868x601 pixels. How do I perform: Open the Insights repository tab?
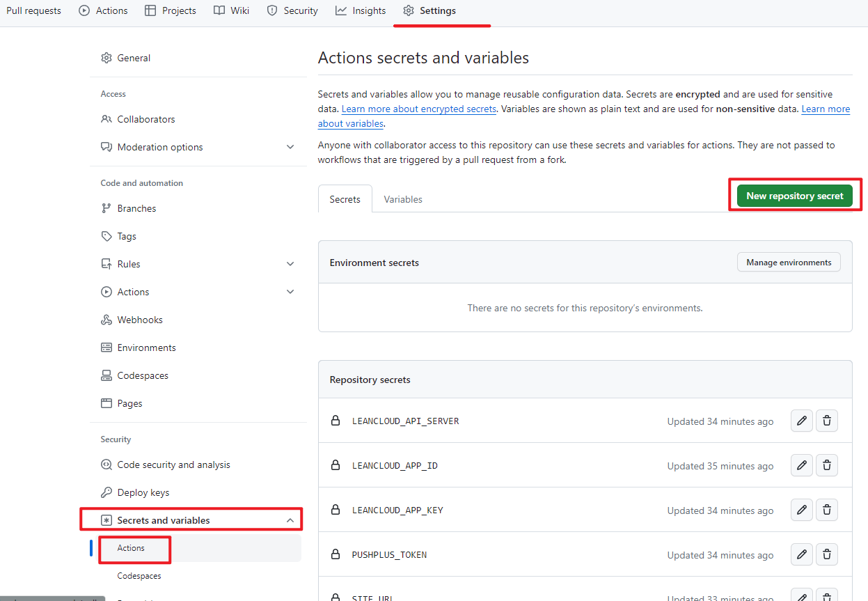click(361, 10)
